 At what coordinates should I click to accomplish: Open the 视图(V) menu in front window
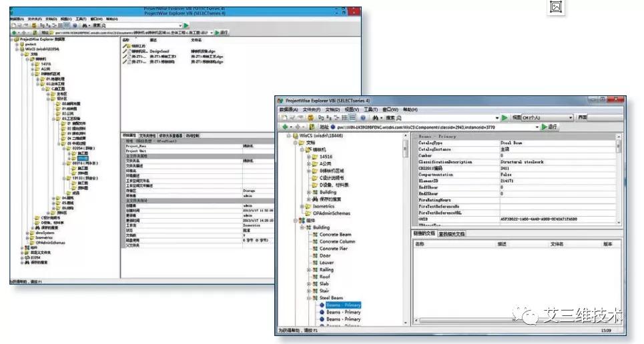point(351,109)
